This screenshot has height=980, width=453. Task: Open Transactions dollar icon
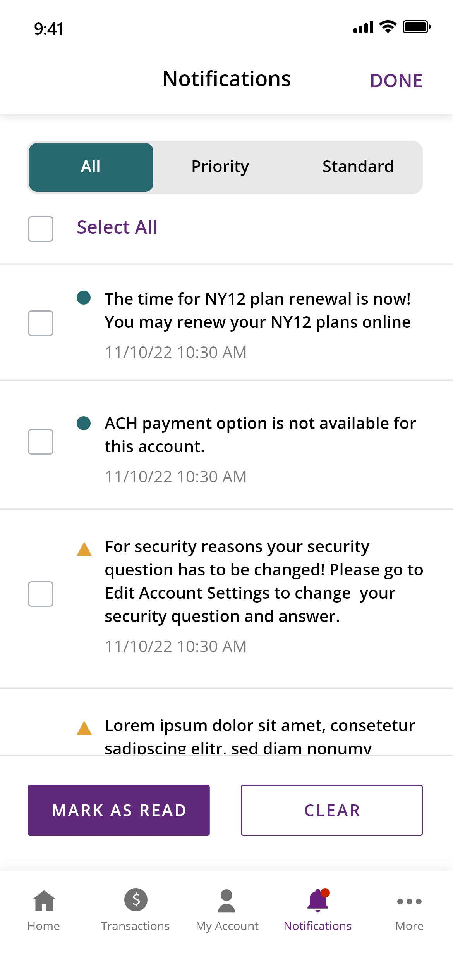pos(136,899)
